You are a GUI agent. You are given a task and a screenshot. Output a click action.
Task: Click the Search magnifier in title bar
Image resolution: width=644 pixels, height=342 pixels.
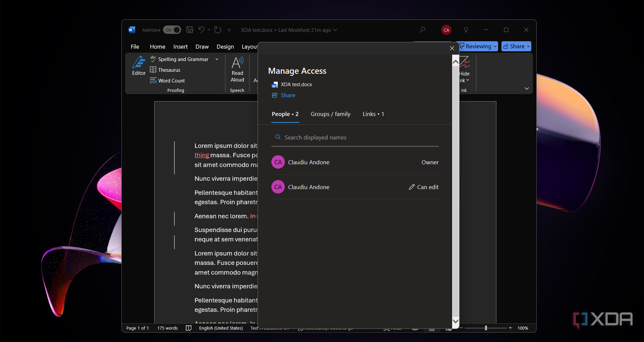pyautogui.click(x=422, y=30)
